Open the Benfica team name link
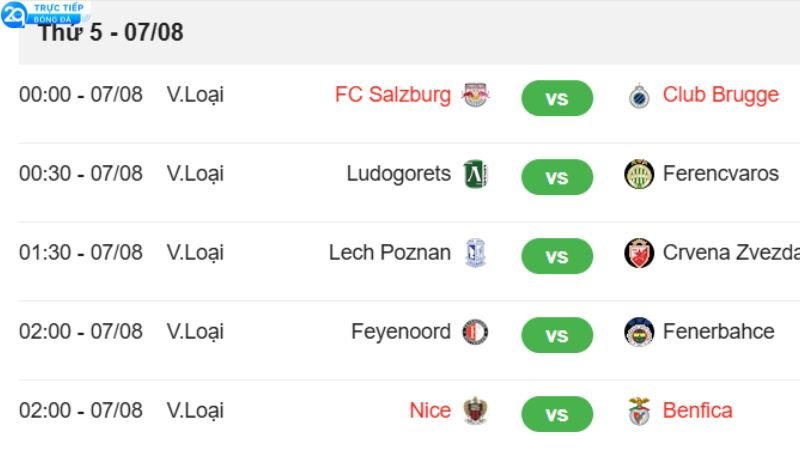 (697, 411)
